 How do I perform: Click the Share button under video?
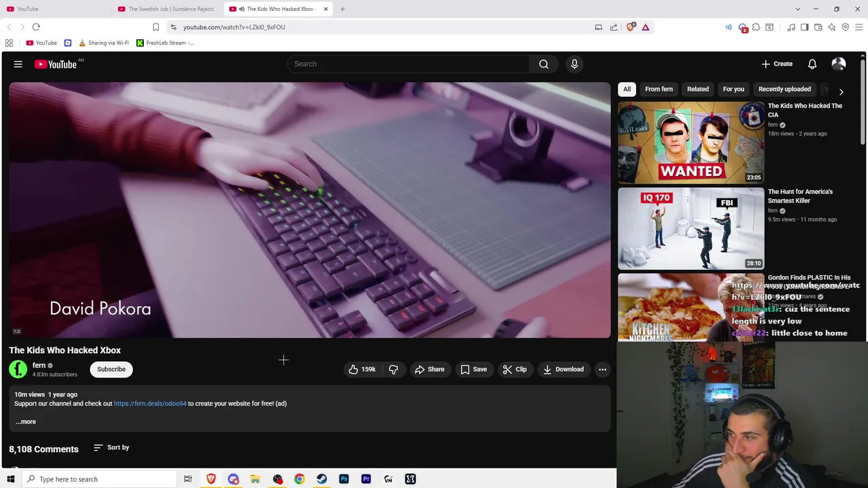429,369
